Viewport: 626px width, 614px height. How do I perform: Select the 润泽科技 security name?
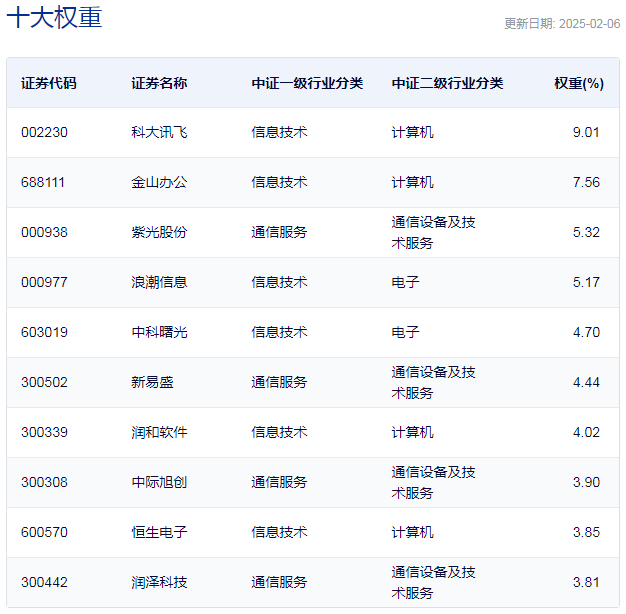[159, 582]
